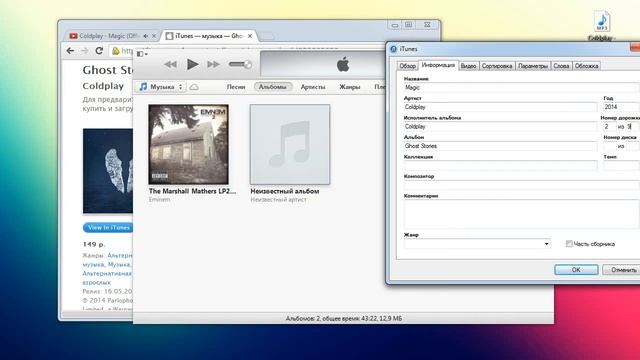This screenshot has width=640, height=360.
Task: Switch to the Coldplay - Magic YouTube tab
Action: [x=109, y=36]
